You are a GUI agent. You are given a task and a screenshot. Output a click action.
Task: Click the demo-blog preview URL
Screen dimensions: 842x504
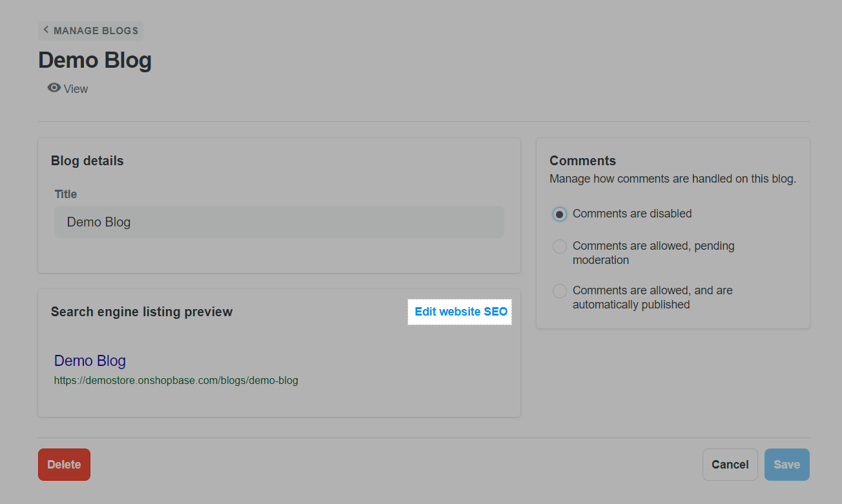tap(176, 381)
